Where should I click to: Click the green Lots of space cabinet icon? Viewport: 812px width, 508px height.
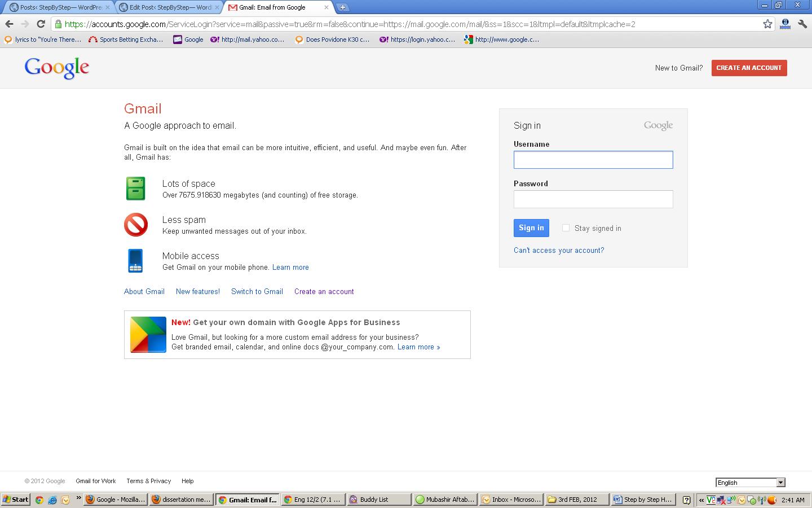click(x=135, y=189)
